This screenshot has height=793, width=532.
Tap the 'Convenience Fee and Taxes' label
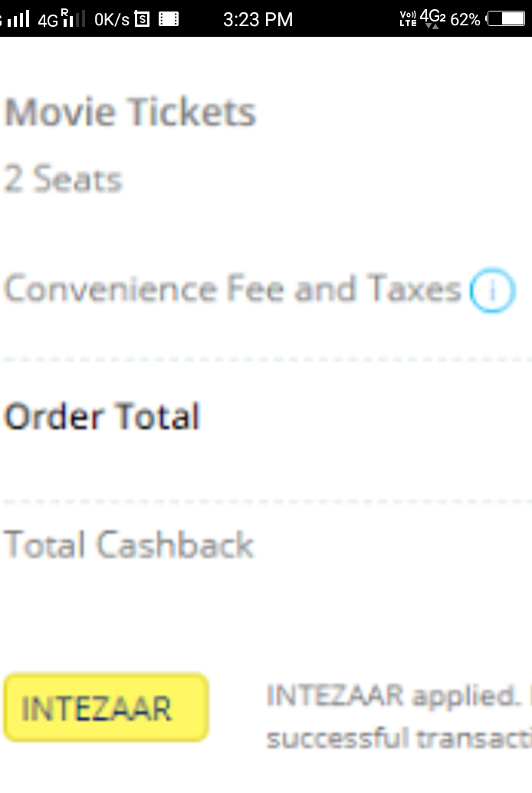232,290
